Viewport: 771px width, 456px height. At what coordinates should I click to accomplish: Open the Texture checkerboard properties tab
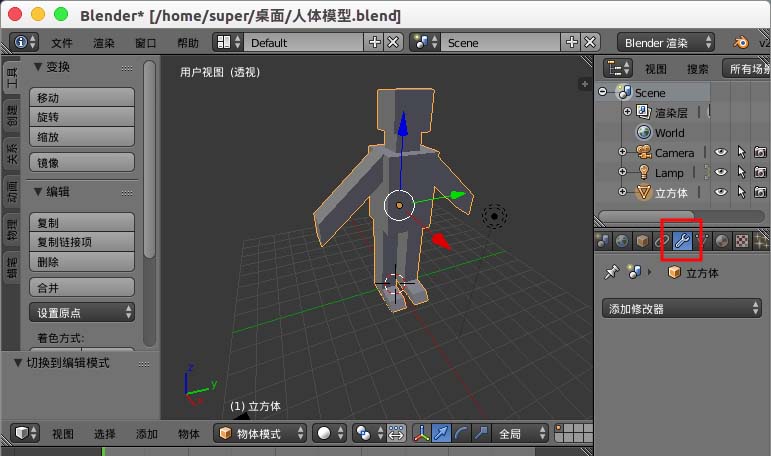(742, 241)
